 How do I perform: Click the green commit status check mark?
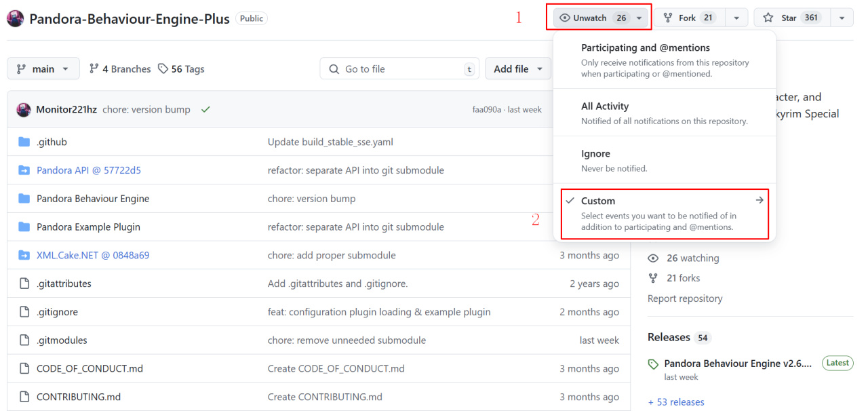205,110
